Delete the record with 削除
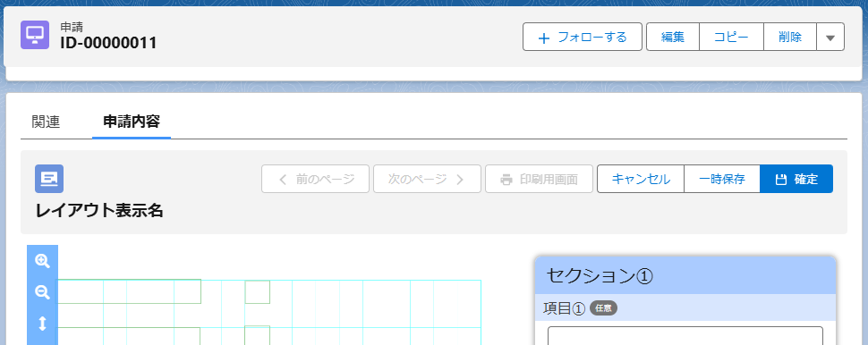868x345 pixels. [x=790, y=37]
